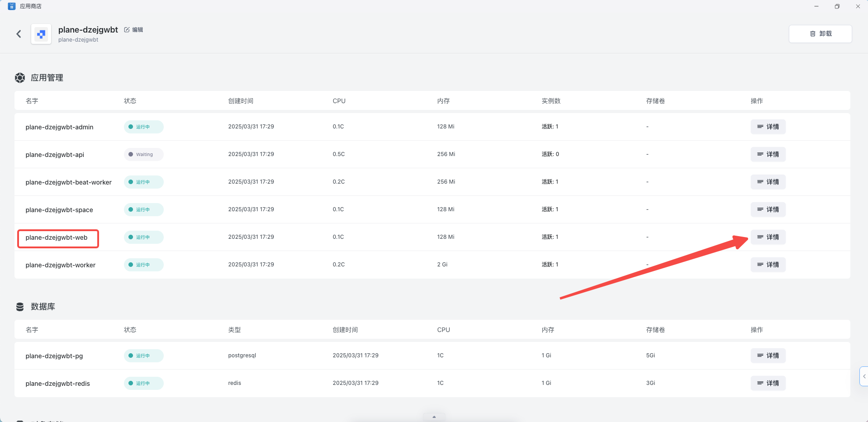Click the redis type cell
868x422 pixels.
[x=235, y=383]
